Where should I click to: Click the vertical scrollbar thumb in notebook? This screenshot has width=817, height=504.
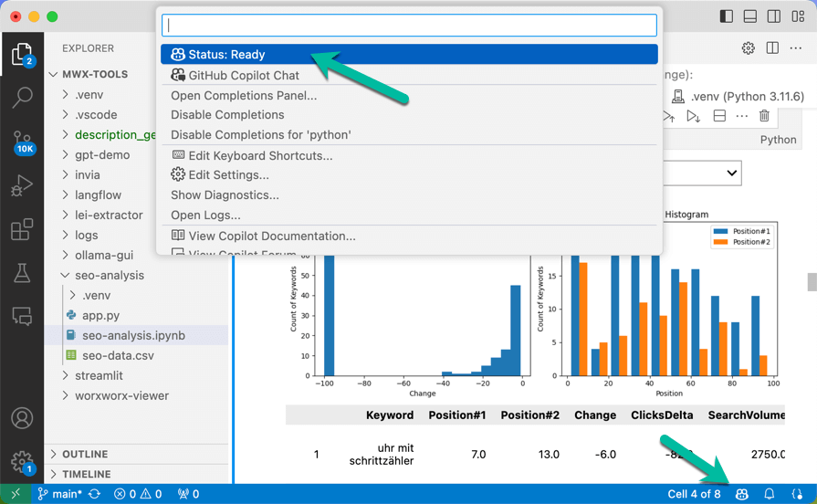812,282
